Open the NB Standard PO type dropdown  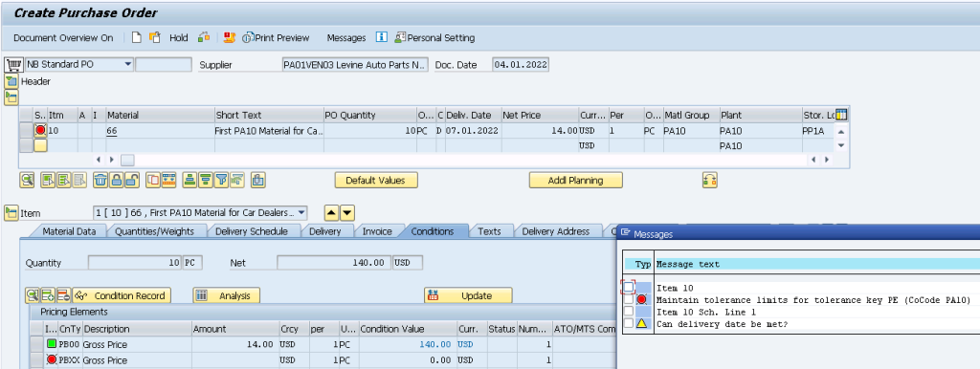[x=127, y=64]
